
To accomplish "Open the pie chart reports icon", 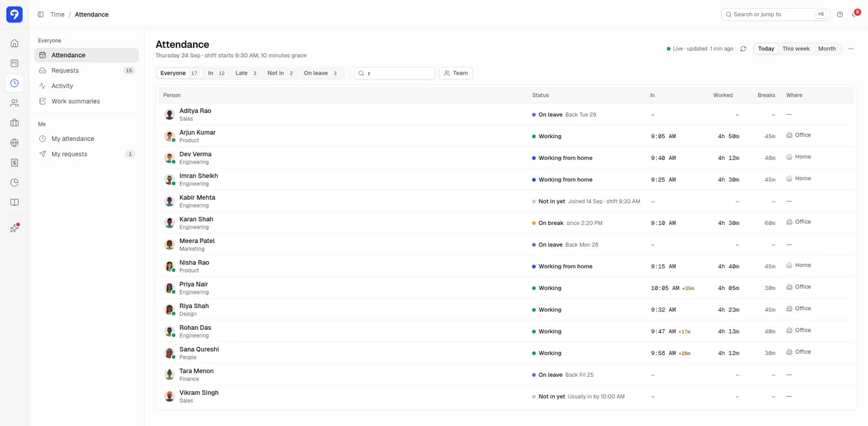I will [x=14, y=182].
